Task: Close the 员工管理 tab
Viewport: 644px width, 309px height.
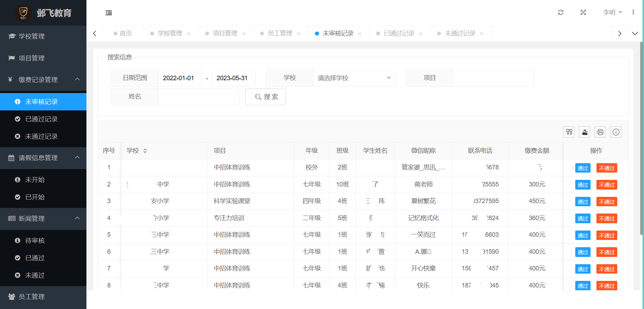Action: pyautogui.click(x=299, y=34)
